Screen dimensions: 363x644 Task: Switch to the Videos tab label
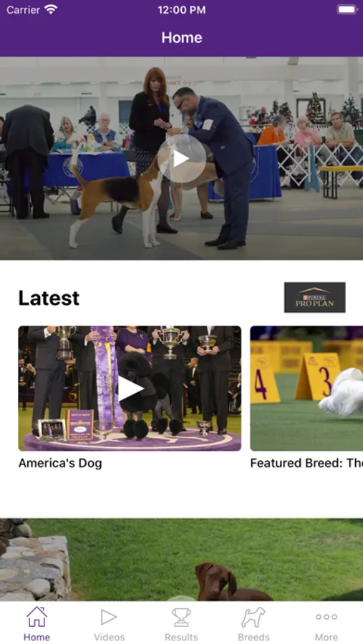(109, 637)
